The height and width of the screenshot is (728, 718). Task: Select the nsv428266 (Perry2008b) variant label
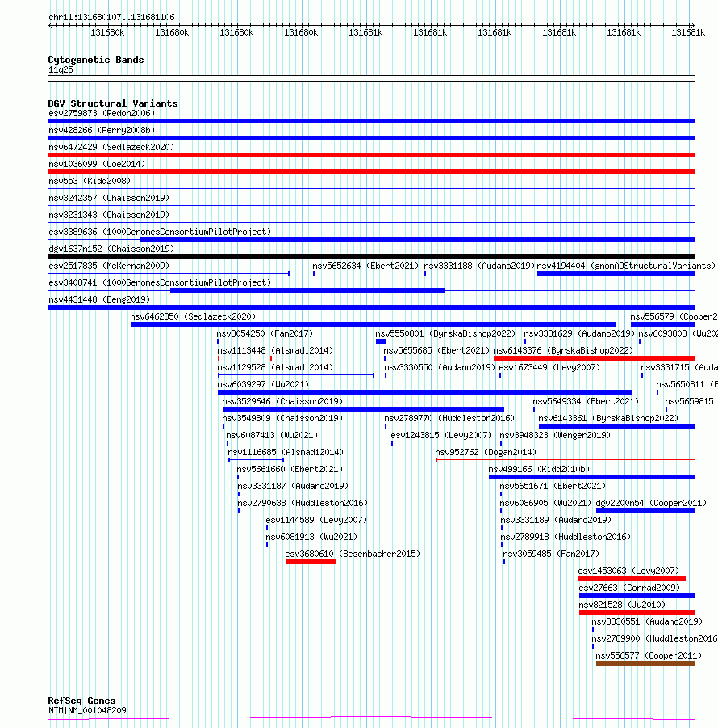[x=102, y=131]
